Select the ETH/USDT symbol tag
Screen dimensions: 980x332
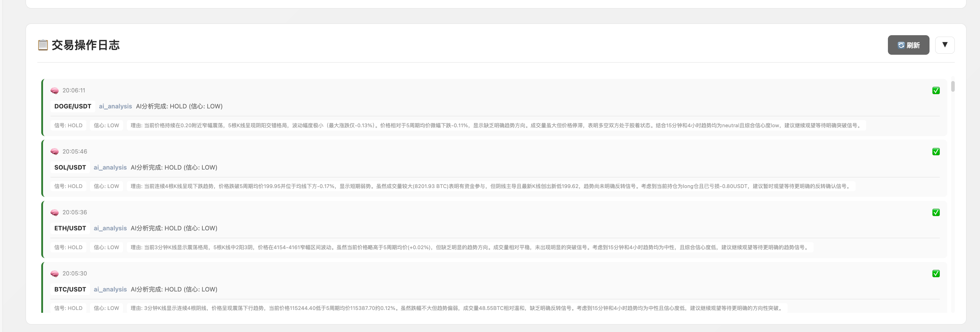(x=70, y=228)
